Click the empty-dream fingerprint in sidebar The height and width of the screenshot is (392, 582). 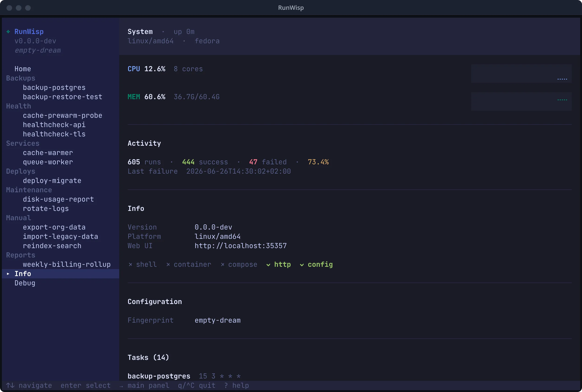pos(37,50)
